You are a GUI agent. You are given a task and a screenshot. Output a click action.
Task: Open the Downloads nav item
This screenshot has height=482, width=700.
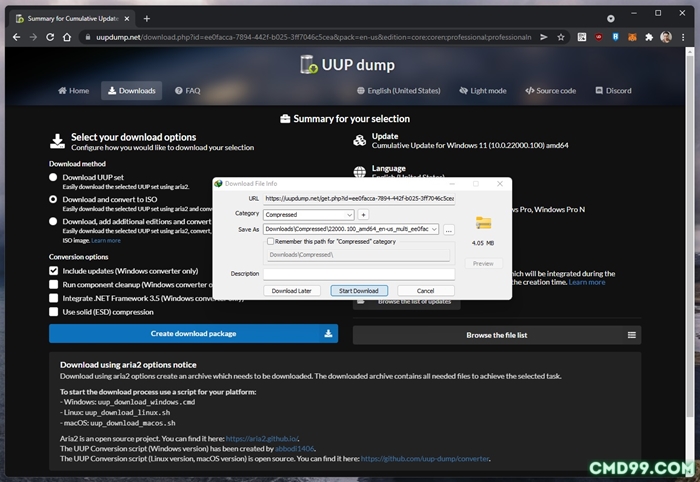pyautogui.click(x=132, y=91)
